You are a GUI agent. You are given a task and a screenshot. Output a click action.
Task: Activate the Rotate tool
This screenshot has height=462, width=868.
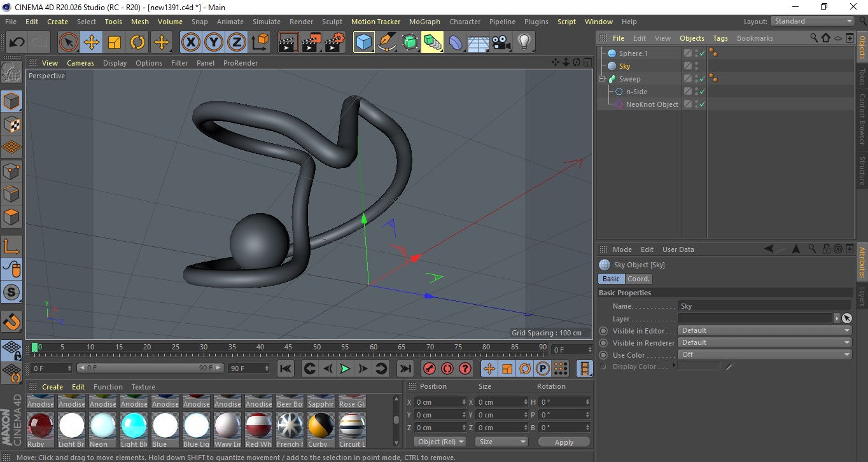[x=137, y=43]
